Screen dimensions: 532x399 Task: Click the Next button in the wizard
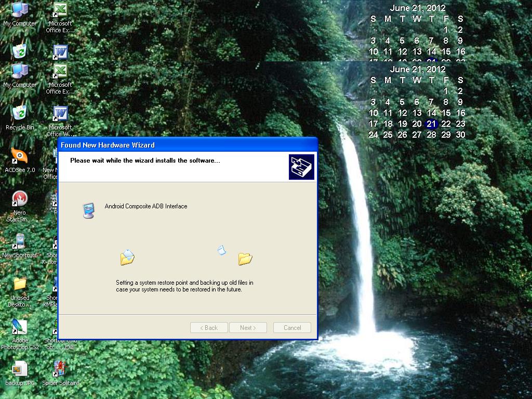(248, 328)
